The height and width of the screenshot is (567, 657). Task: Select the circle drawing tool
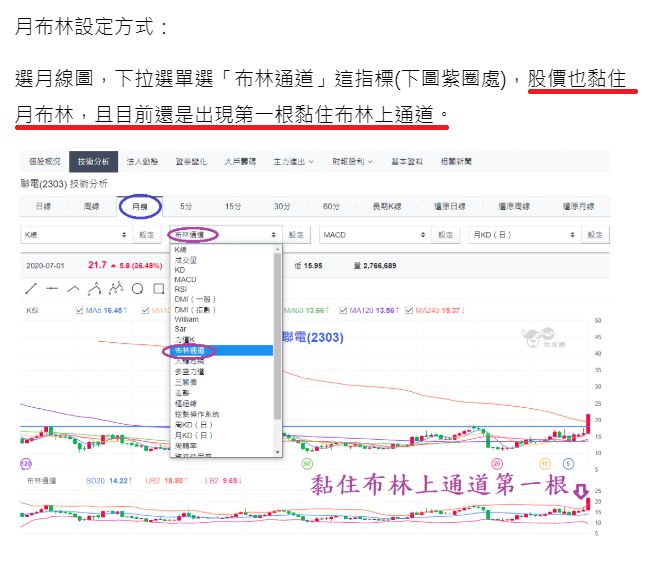137,288
